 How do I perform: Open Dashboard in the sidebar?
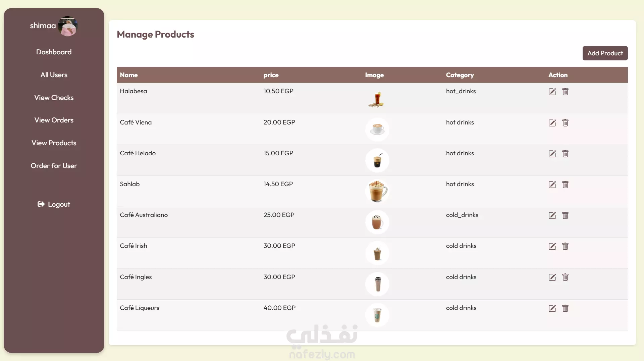click(54, 52)
